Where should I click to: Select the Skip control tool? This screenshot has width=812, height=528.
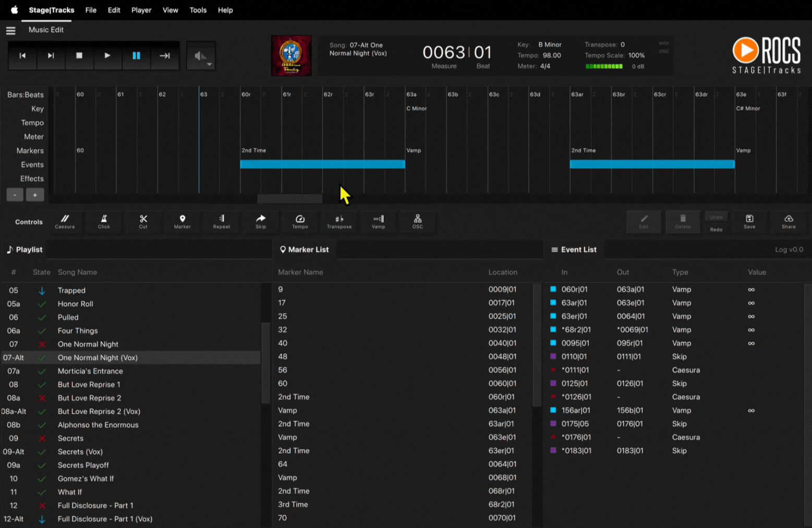pyautogui.click(x=261, y=222)
